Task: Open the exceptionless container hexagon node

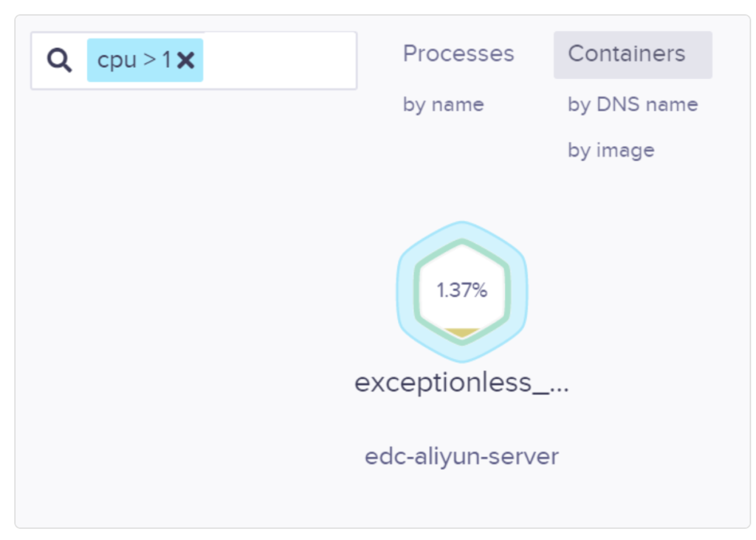Action: pyautogui.click(x=462, y=292)
